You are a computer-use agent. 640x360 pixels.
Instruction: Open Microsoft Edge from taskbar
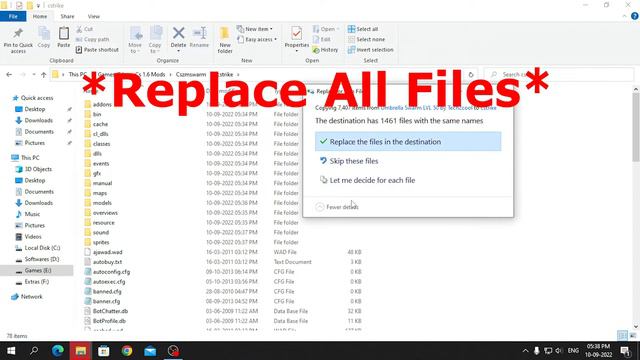(x=58, y=351)
